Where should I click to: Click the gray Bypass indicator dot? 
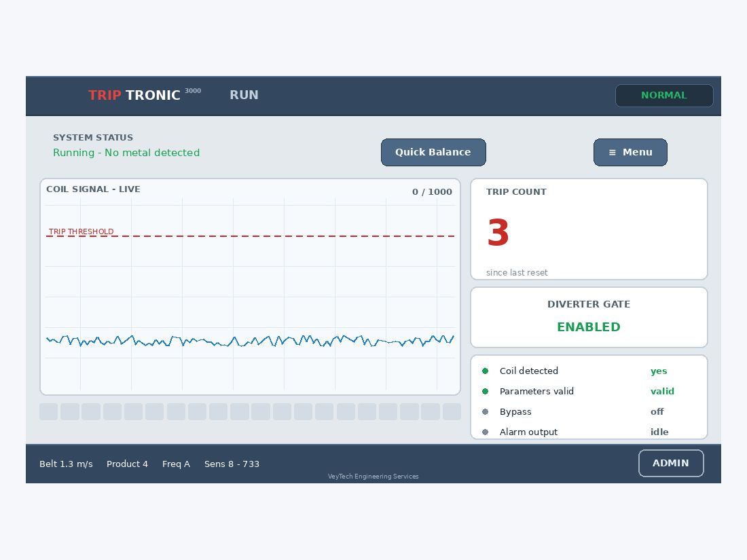(x=485, y=412)
